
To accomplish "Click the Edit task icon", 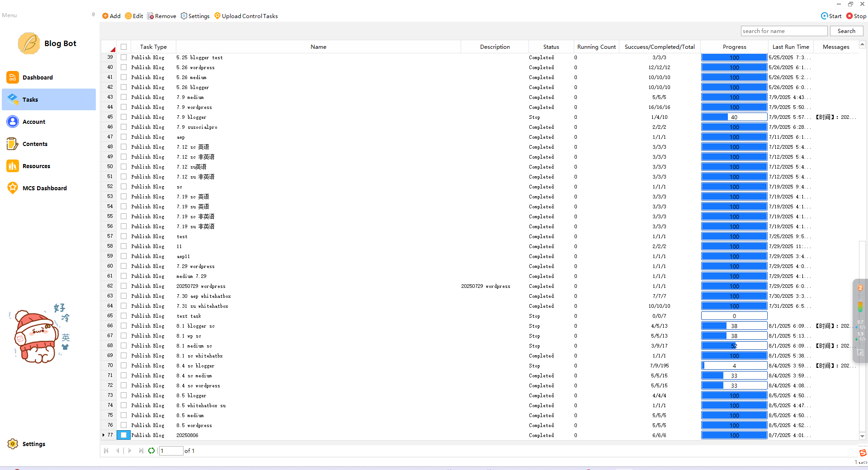I will coord(128,16).
